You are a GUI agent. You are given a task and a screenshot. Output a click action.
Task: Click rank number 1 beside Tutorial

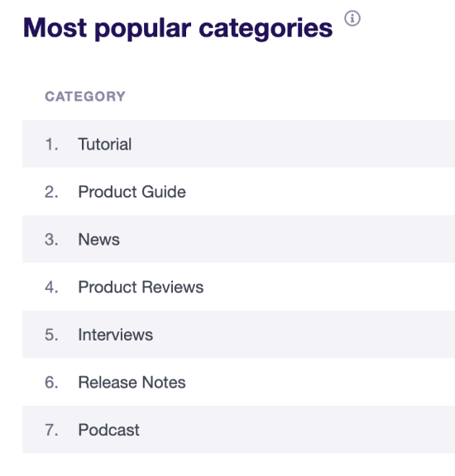pyautogui.click(x=51, y=144)
